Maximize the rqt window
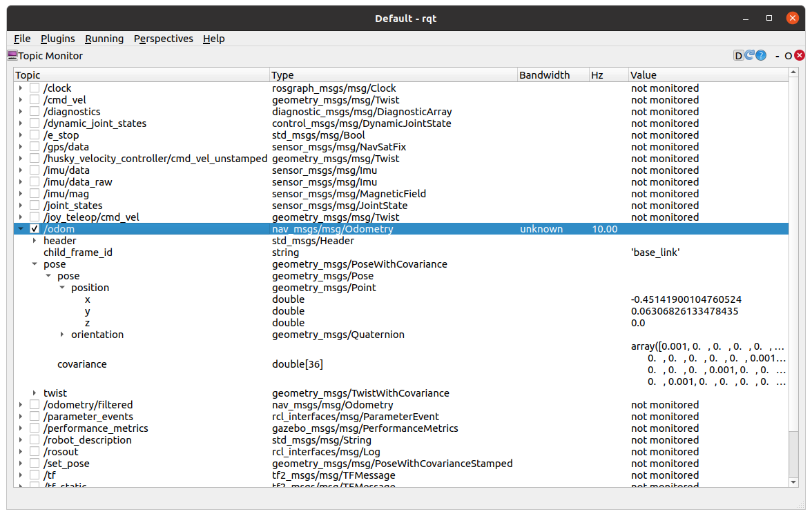Viewport: 812px width, 516px height. [769, 18]
